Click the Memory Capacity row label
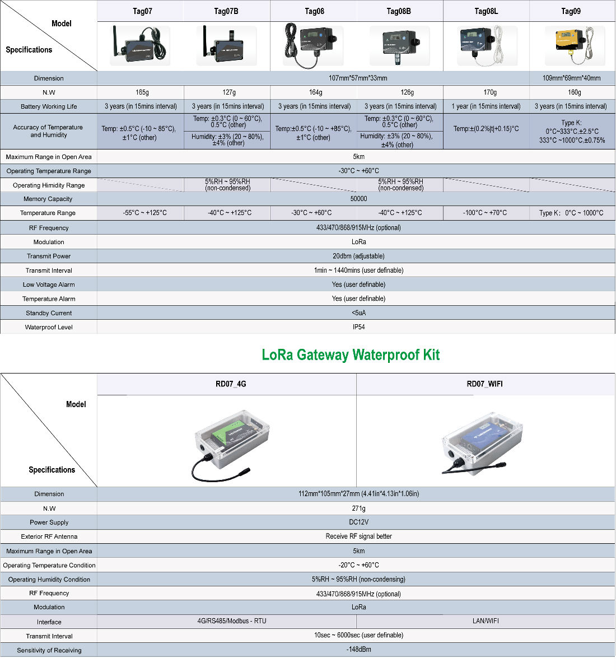The image size is (616, 672). (48, 199)
